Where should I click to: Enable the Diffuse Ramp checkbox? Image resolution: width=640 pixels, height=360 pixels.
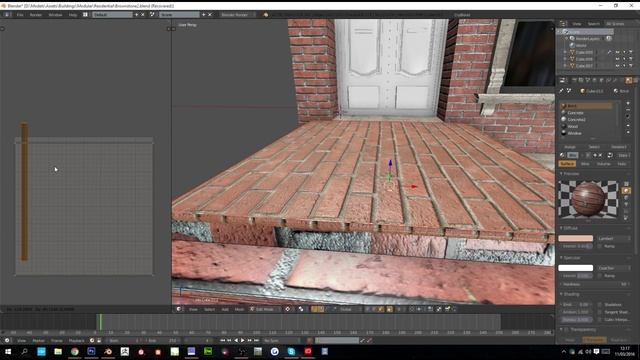point(600,246)
